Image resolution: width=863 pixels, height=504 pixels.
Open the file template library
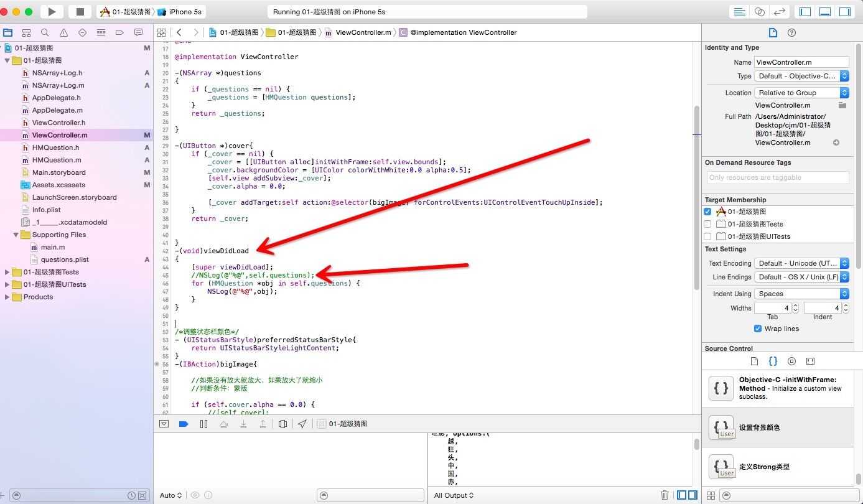pyautogui.click(x=754, y=361)
